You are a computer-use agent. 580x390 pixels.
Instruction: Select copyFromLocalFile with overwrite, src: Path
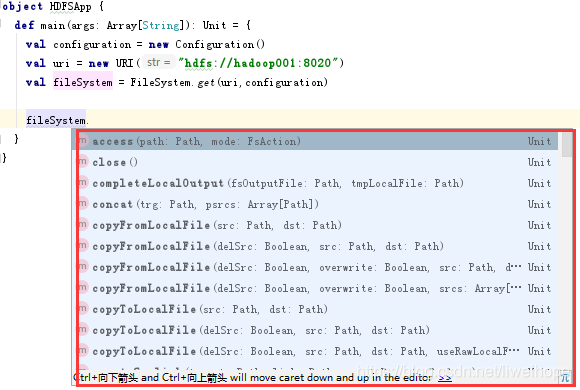318,267
